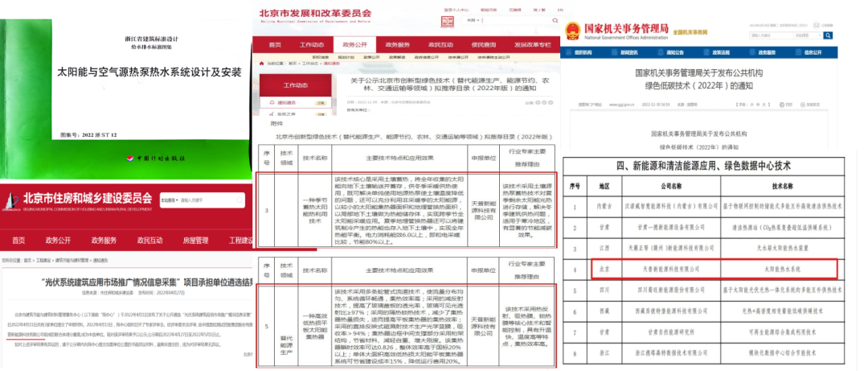
Task: Click the red seal icon beside the 发改委 search box
Action: 446,21
